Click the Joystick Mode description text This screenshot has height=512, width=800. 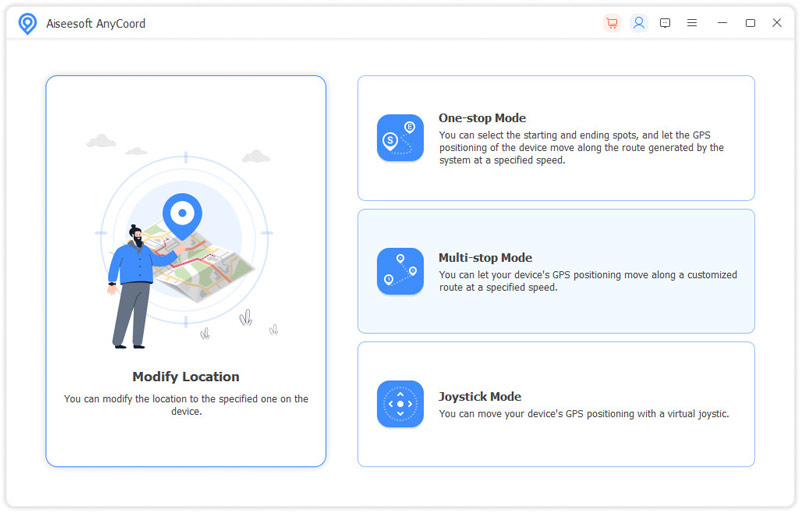[583, 414]
